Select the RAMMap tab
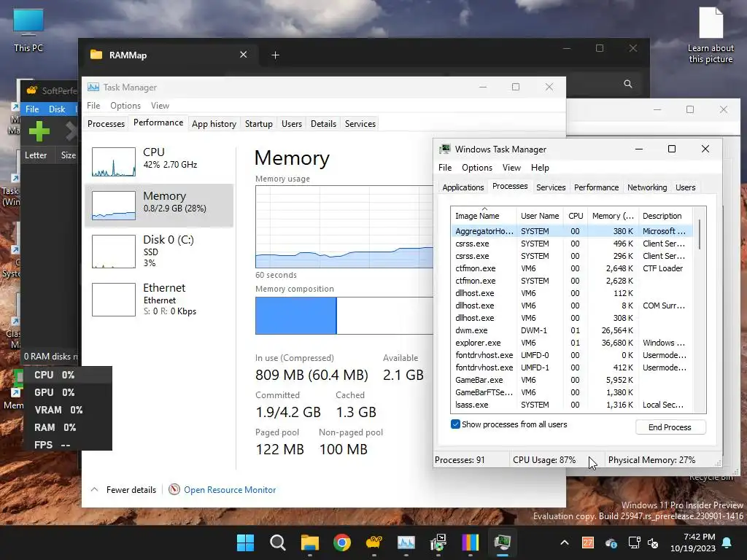Screen dimensions: 747x560 click(169, 55)
